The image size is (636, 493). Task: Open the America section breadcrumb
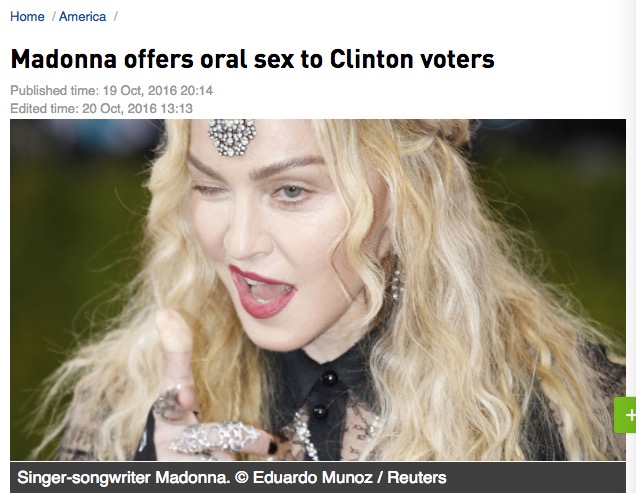pos(82,17)
